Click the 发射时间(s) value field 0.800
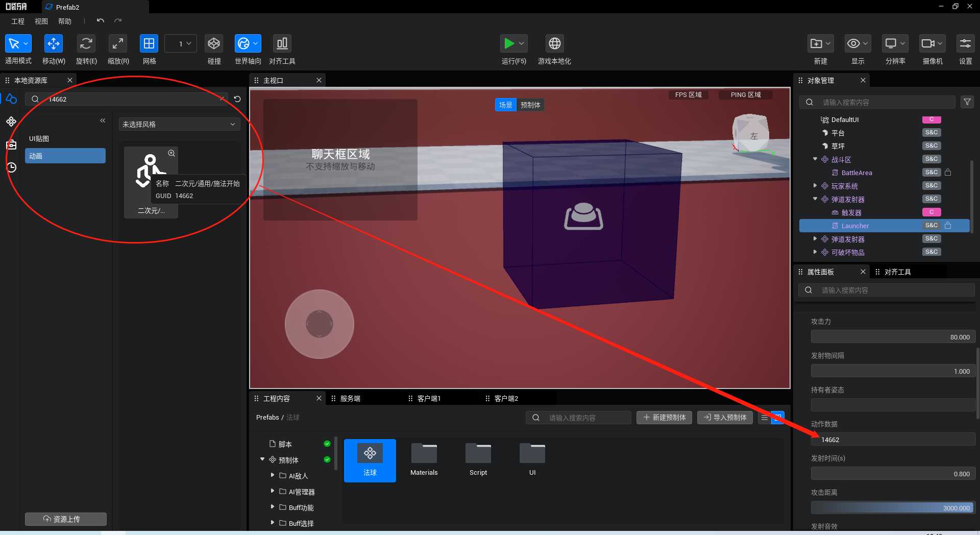980x535 pixels. [893, 474]
